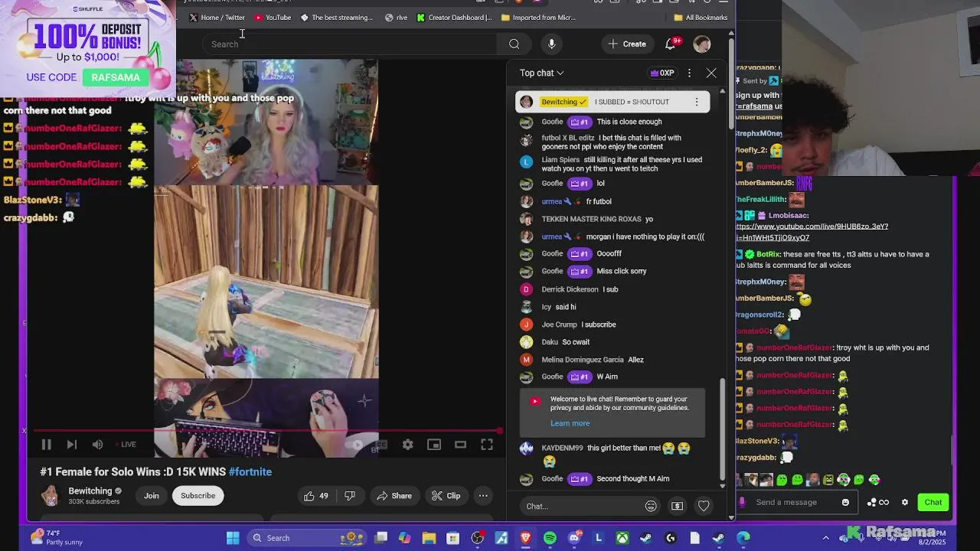Open Xbox app from the taskbar

click(x=622, y=538)
